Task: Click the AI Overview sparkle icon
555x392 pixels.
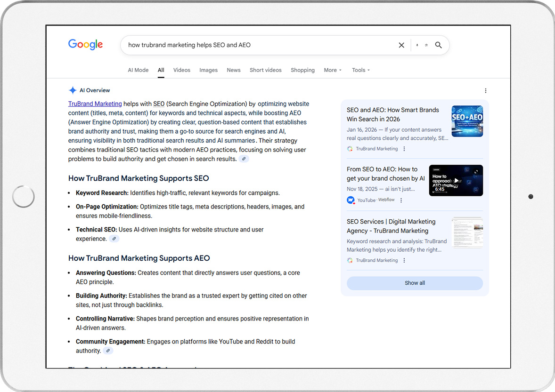Action: point(73,90)
